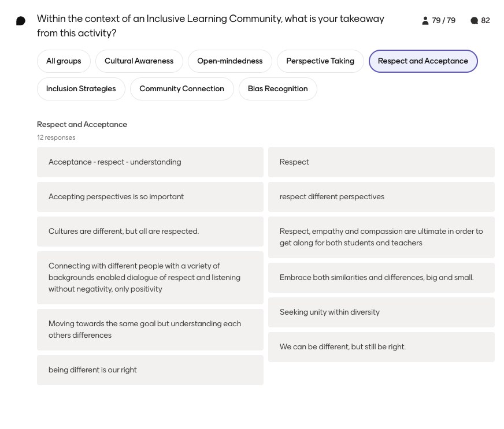
Task: Click 'Seeking unity within diversity' response
Action: coord(381,312)
